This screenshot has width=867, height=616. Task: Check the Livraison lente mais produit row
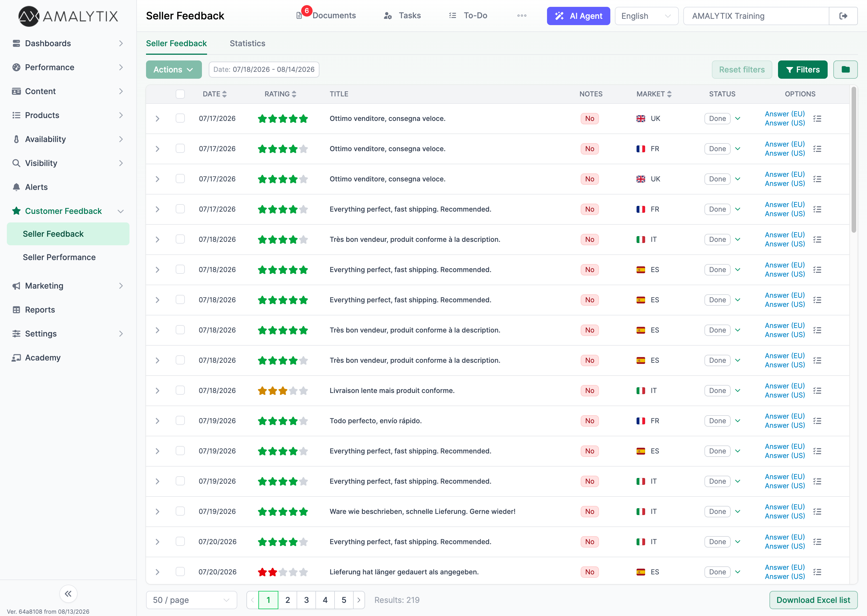180,390
